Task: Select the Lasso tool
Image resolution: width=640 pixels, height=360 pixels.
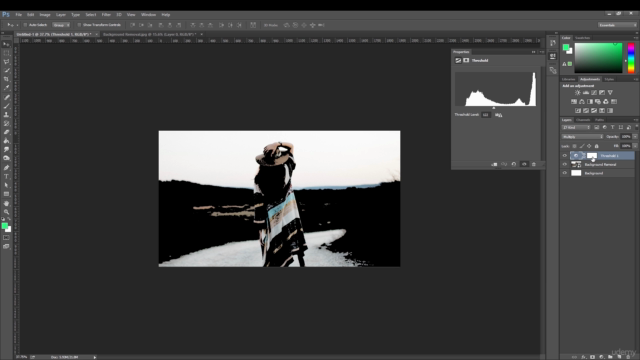Action: coord(6,62)
